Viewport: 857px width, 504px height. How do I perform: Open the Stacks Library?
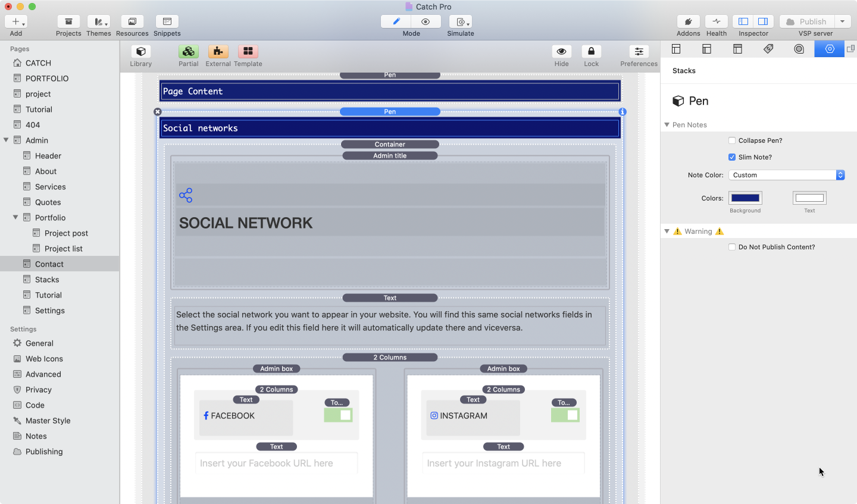point(141,52)
